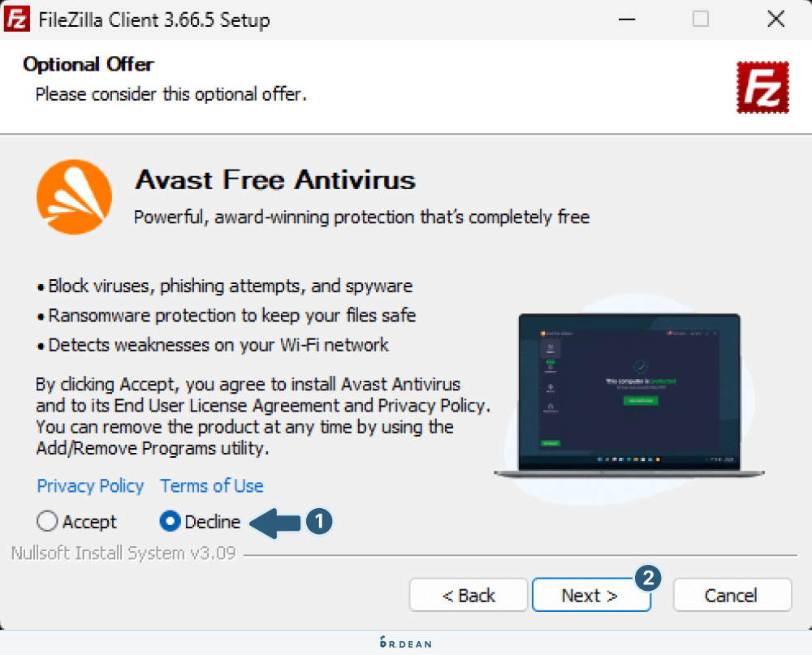
Task: Open the Privacy Policy link
Action: pyautogui.click(x=90, y=485)
